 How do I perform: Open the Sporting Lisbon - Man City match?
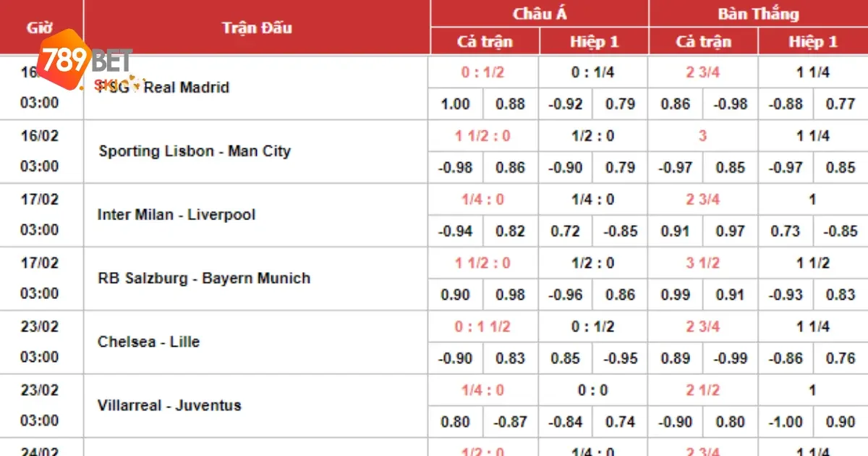point(195,151)
